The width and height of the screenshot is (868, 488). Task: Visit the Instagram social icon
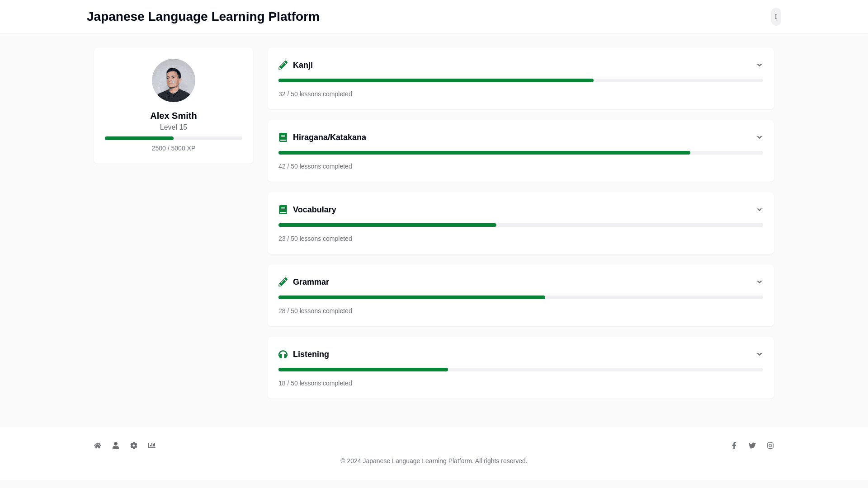(770, 446)
